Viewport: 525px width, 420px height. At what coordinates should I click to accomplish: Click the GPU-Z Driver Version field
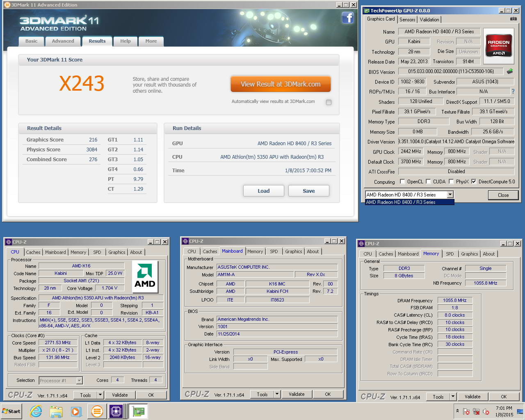[x=456, y=142]
